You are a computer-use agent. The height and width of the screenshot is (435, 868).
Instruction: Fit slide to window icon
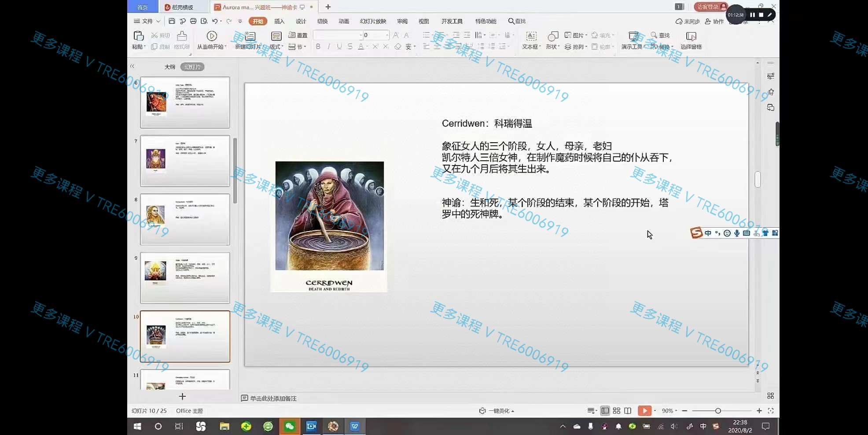tap(771, 411)
